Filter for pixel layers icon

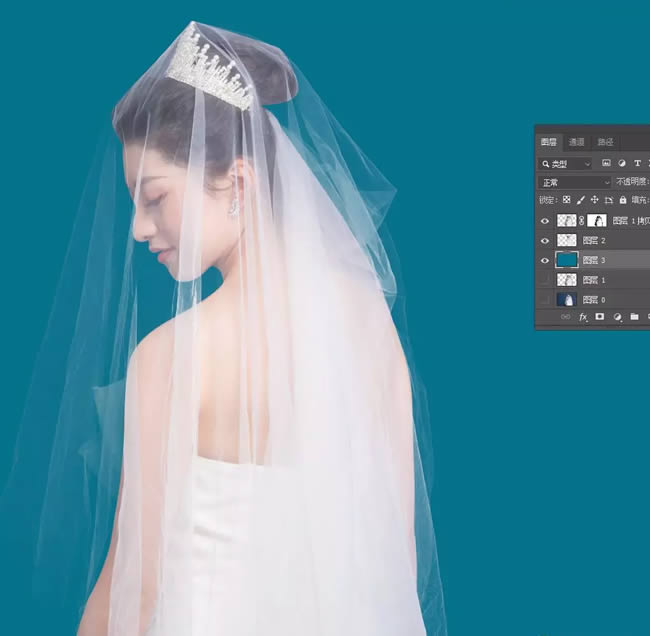606,163
